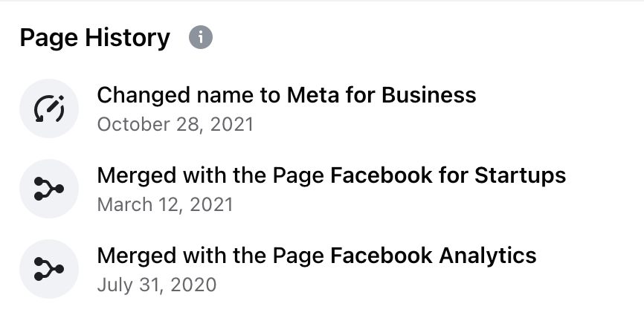Image resolution: width=644 pixels, height=318 pixels.
Task: Click the word History in the heading
Action: [x=127, y=38]
